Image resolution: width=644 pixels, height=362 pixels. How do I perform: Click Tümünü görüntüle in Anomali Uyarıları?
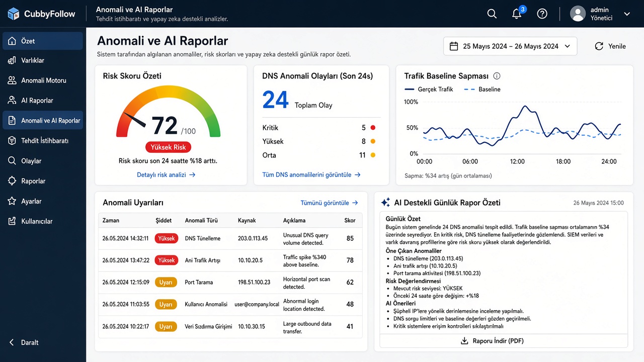[x=329, y=203]
